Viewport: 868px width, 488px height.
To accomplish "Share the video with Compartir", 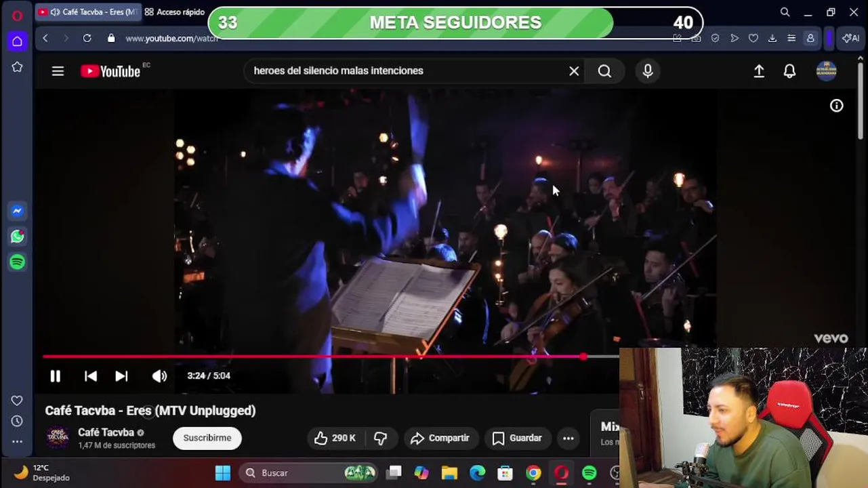I will [x=440, y=439].
